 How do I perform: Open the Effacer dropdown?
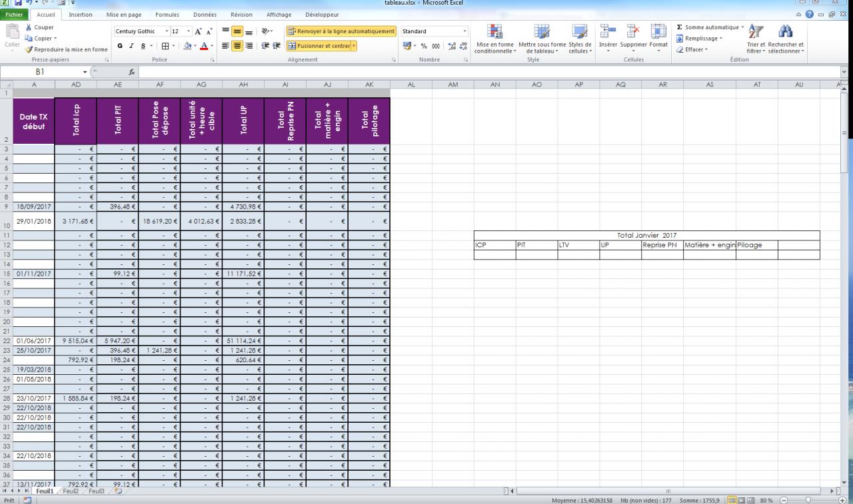pos(693,49)
